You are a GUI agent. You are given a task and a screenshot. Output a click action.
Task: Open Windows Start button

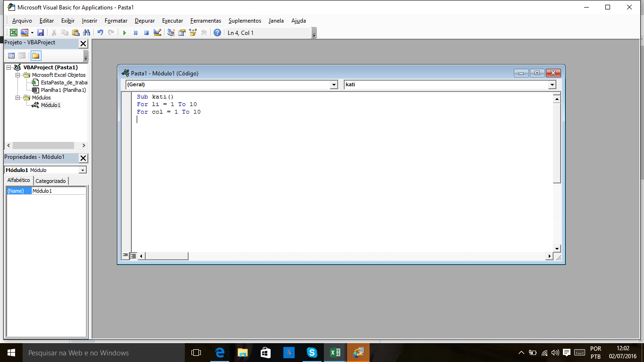[11, 353]
